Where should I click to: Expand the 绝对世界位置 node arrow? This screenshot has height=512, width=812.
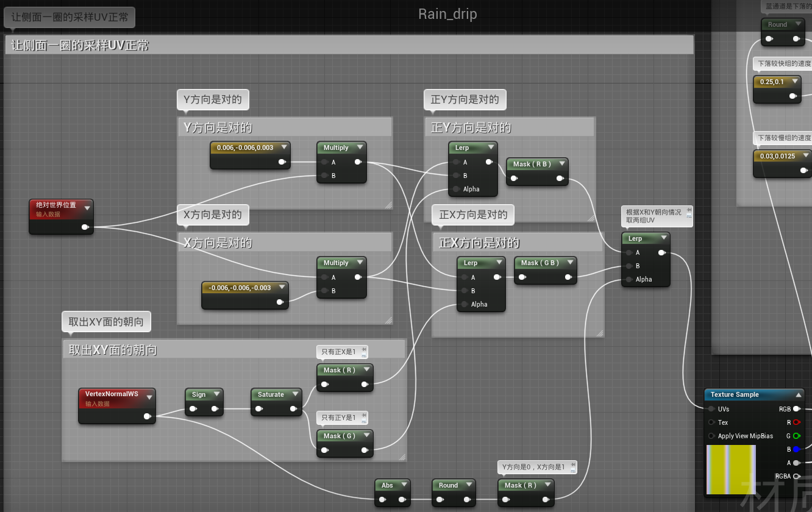coord(87,208)
